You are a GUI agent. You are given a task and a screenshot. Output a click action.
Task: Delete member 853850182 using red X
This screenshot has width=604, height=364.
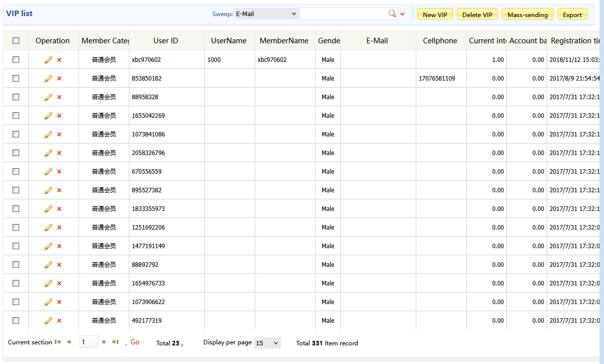[59, 79]
